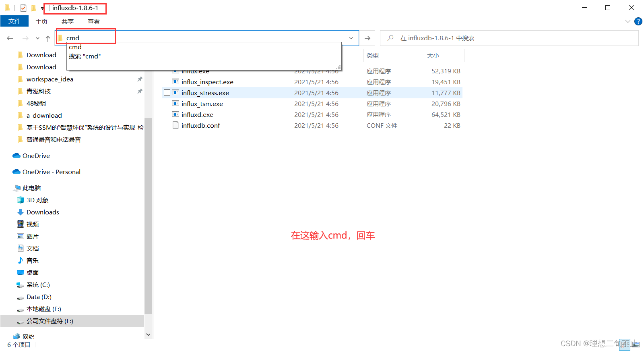Screen dimensions: 644x351
Task: Click the 网络 network icon
Action: point(17,336)
